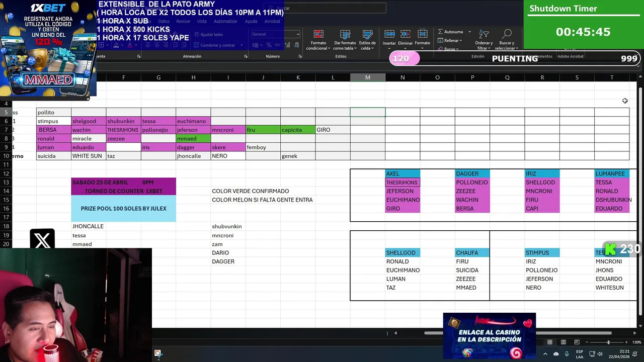Screen dimensions: 644x362
Task: Open Automatizar ribbon tab
Action: tap(225, 22)
